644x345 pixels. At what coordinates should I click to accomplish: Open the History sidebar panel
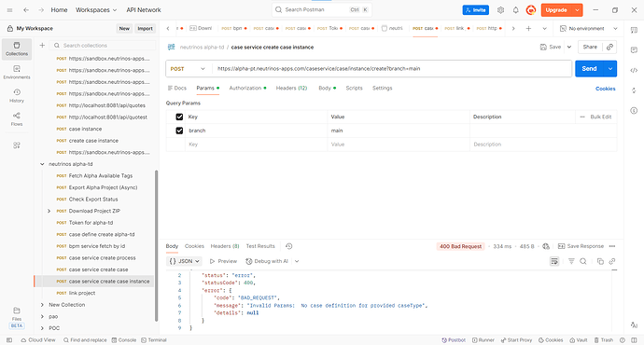coord(17,96)
